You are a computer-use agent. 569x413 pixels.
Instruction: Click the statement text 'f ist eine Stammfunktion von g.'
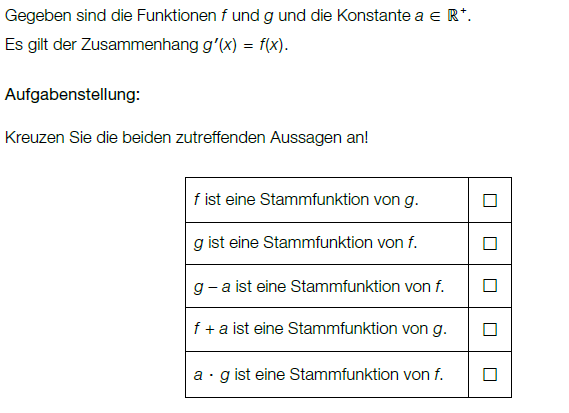[306, 200]
